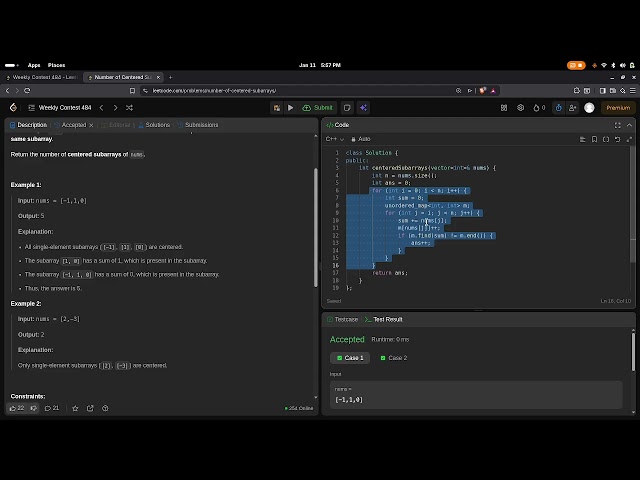Open the LeetCode logo home icon
This screenshot has width=640, height=480.
[13, 108]
